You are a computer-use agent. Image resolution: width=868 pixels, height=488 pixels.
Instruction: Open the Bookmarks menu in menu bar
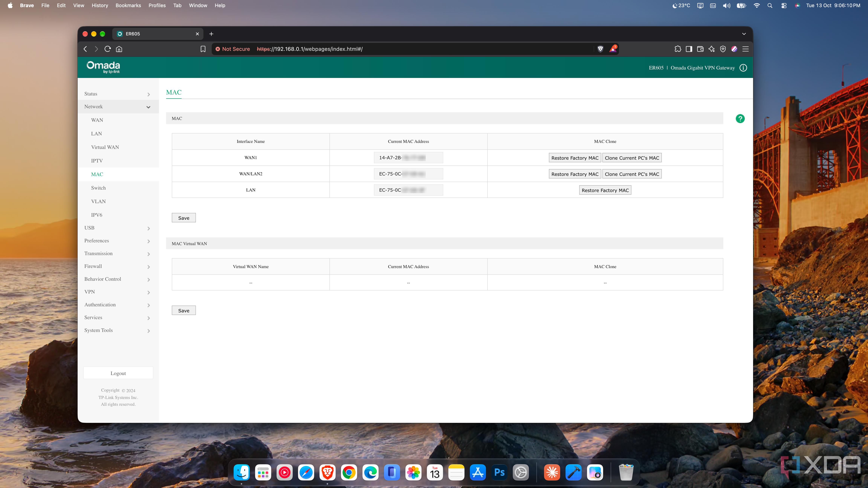(128, 5)
